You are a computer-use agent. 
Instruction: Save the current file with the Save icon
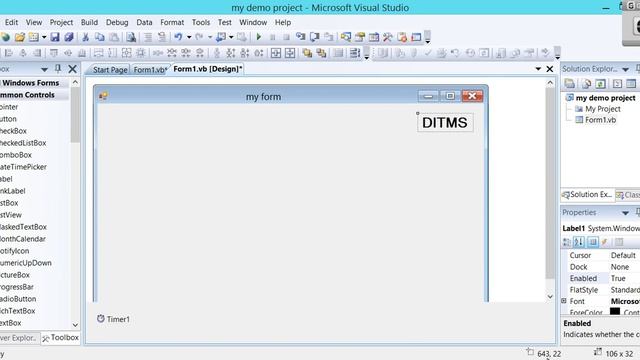(x=55, y=38)
